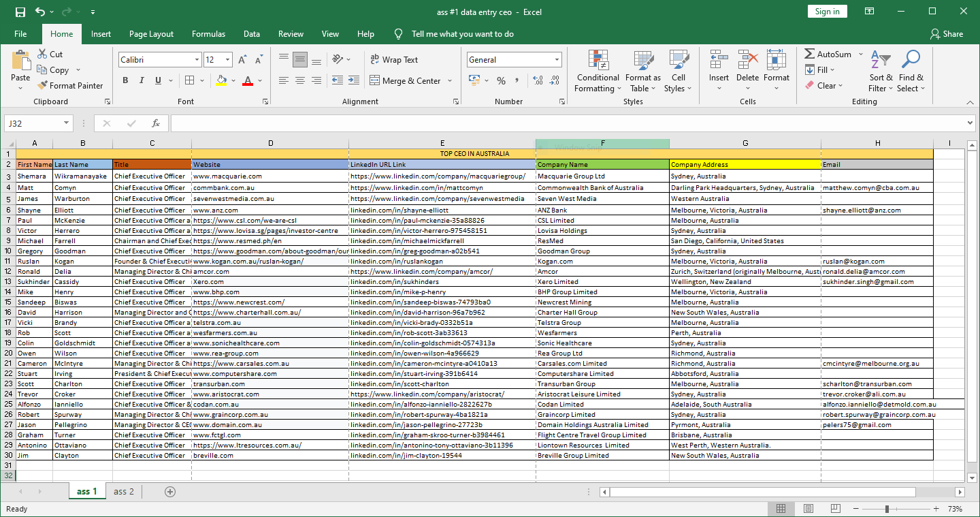Image resolution: width=980 pixels, height=517 pixels.
Task: Open Find & Select menu
Action: coord(911,72)
